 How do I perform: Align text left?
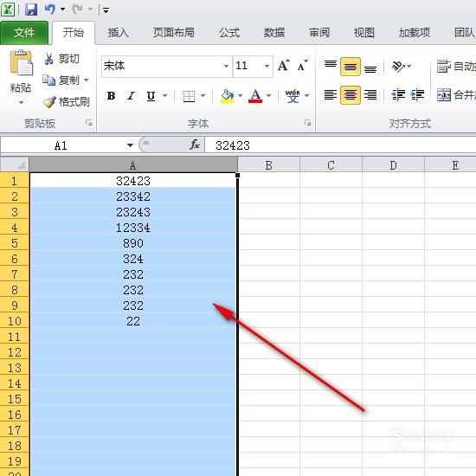pos(331,94)
